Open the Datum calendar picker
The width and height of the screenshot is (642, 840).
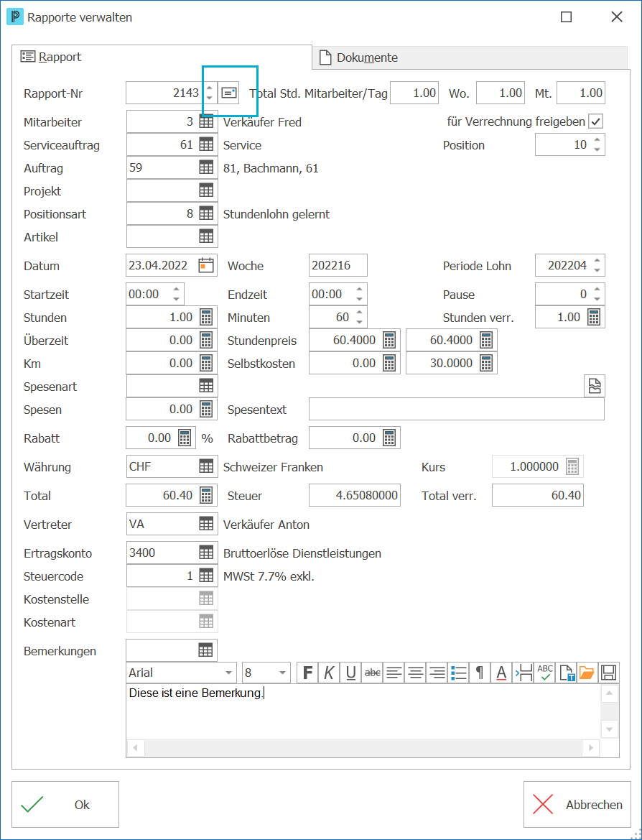pyautogui.click(x=206, y=265)
